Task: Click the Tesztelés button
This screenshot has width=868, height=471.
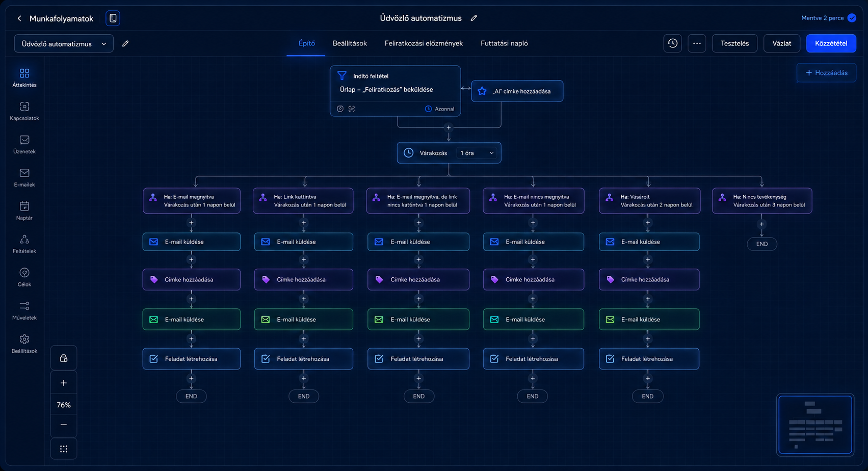Action: 734,43
